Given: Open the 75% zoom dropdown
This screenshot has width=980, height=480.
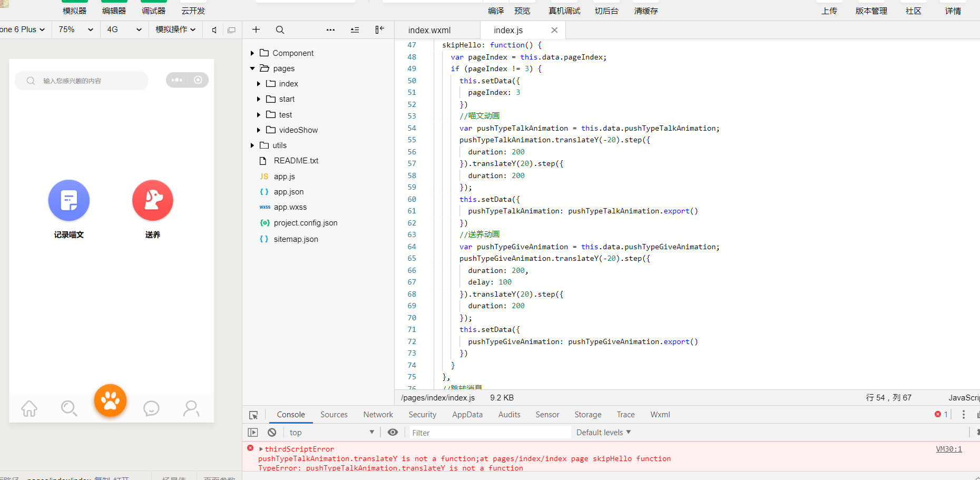Looking at the screenshot, I should 76,30.
